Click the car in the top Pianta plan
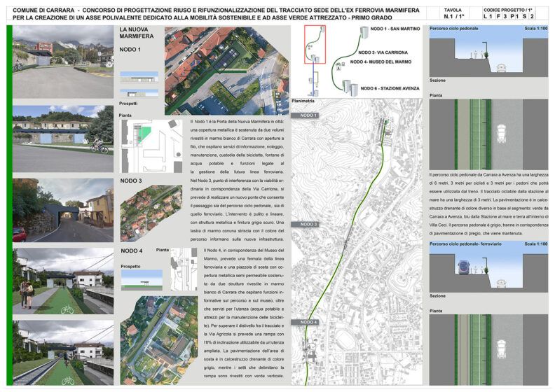The height and width of the screenshot is (392, 555). tap(502, 134)
